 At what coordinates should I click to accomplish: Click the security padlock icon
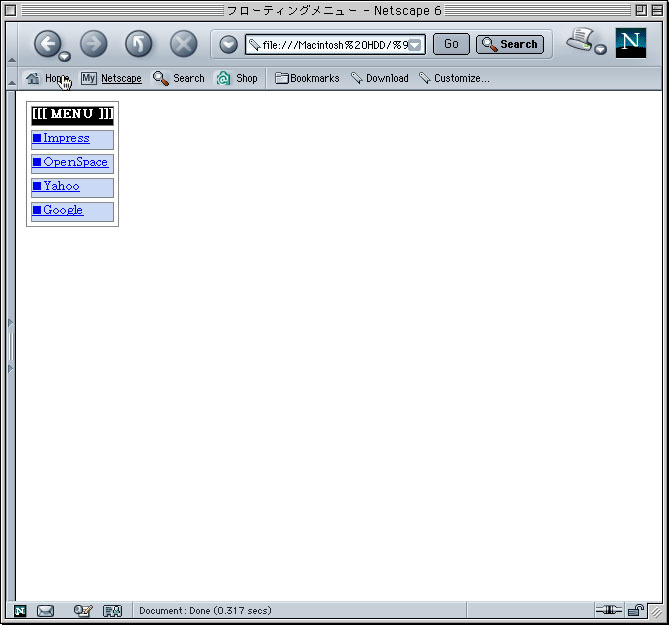(635, 610)
